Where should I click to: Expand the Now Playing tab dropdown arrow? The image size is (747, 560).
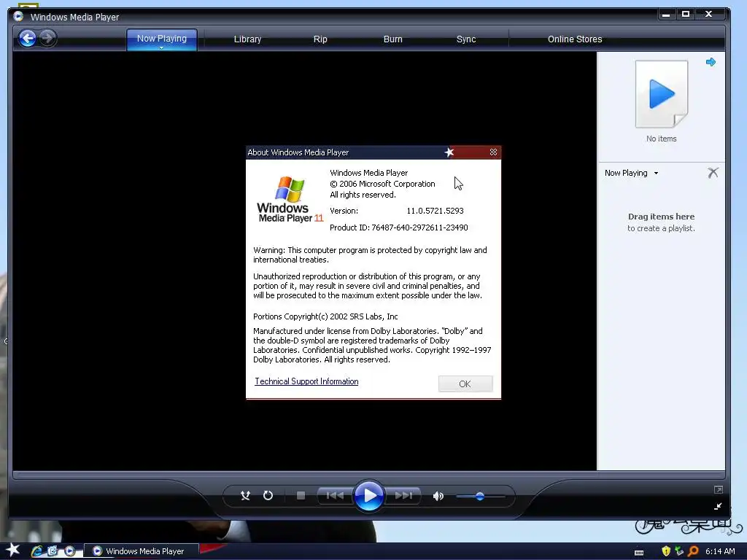click(x=161, y=47)
